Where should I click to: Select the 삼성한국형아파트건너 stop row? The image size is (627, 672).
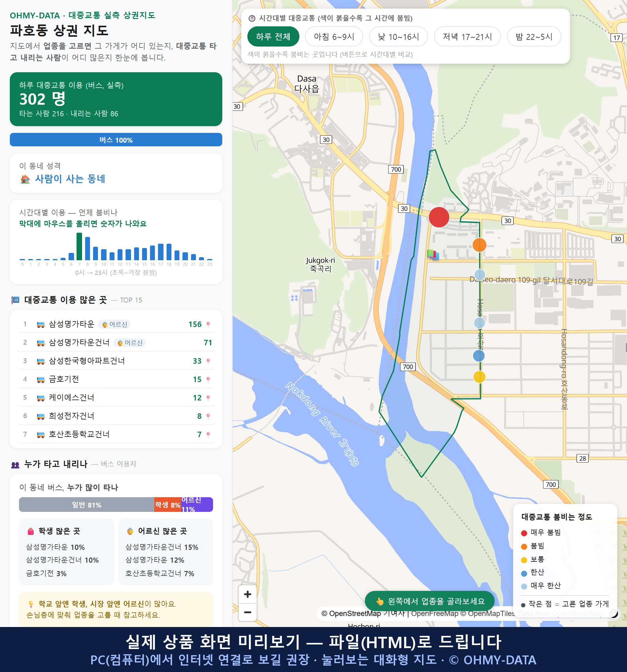click(116, 361)
